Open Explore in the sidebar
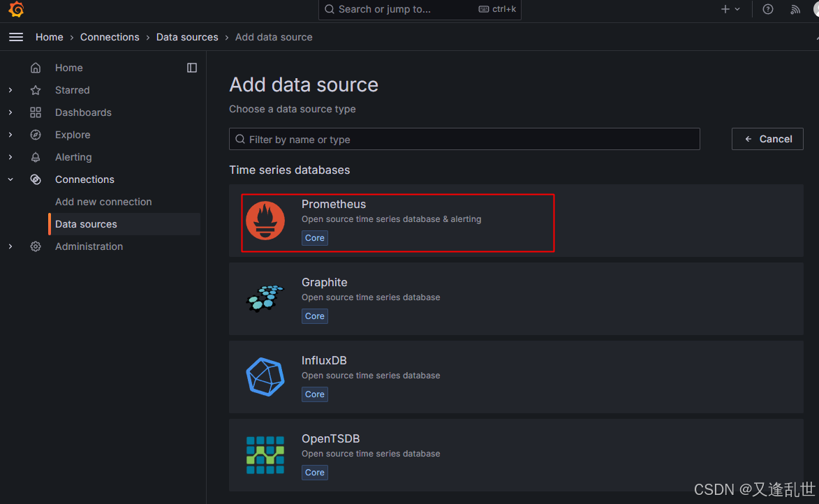This screenshot has height=504, width=819. coord(73,135)
